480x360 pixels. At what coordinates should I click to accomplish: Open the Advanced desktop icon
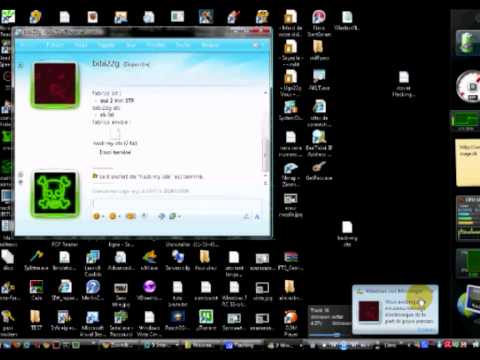coord(121,260)
